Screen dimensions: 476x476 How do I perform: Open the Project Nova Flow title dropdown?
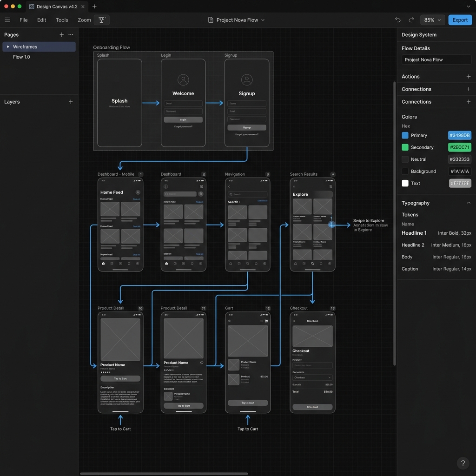263,20
